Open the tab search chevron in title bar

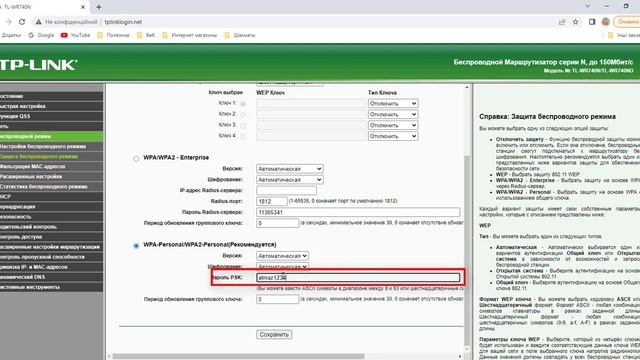[x=587, y=6]
